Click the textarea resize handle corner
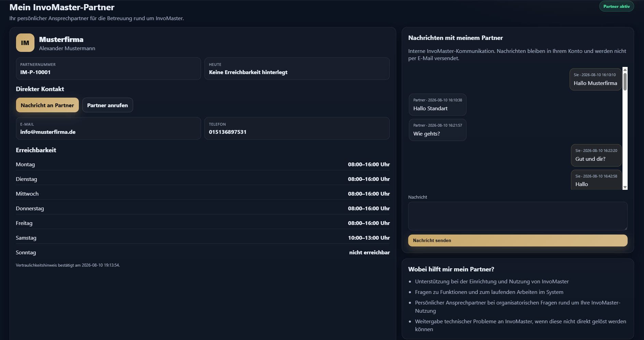Viewport: 644px width, 340px height. click(625, 228)
